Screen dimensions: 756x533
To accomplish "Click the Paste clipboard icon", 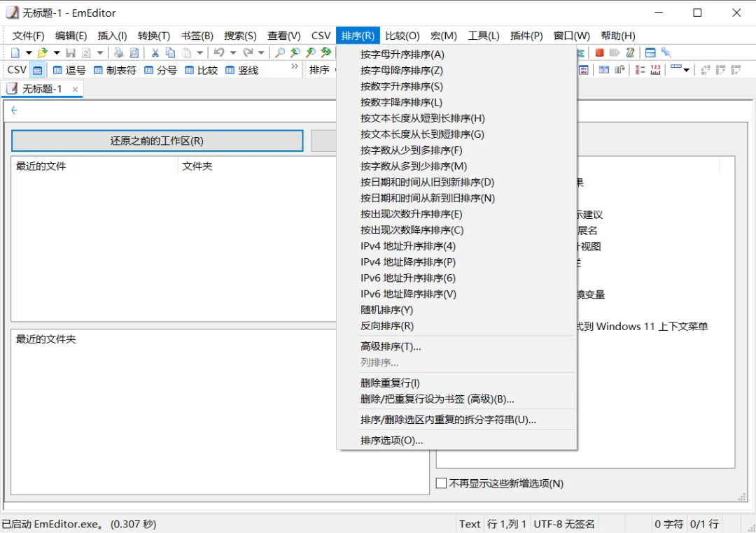I will pos(186,52).
